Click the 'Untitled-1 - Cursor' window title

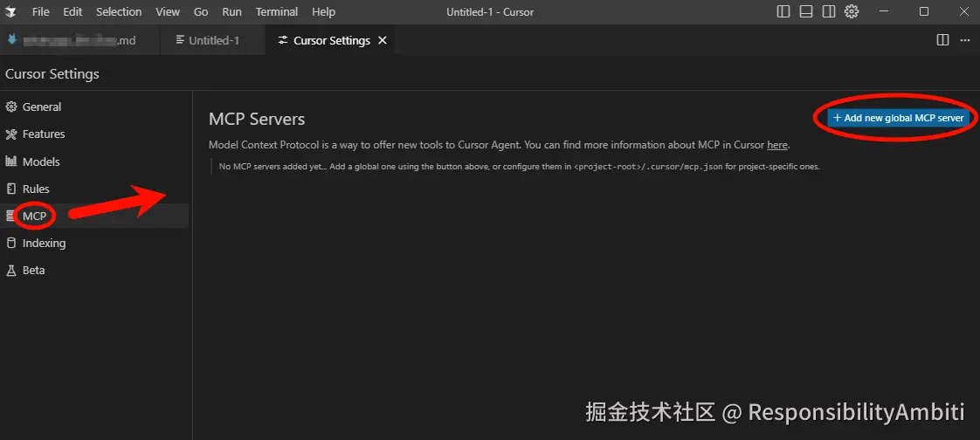click(490, 11)
